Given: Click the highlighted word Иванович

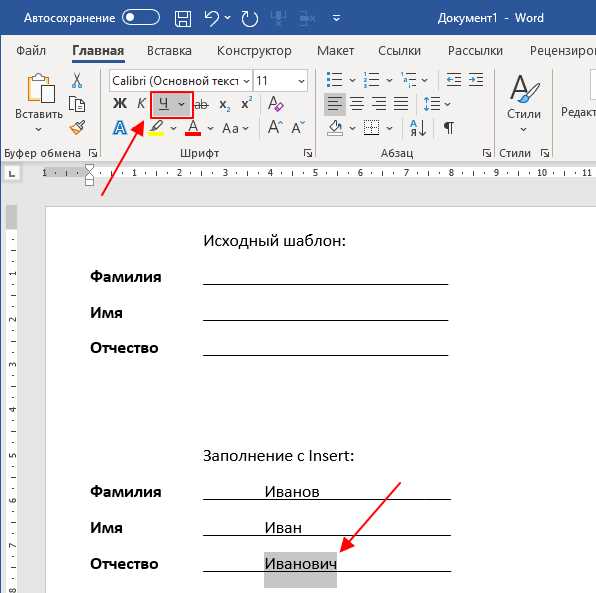Looking at the screenshot, I should click(x=300, y=563).
